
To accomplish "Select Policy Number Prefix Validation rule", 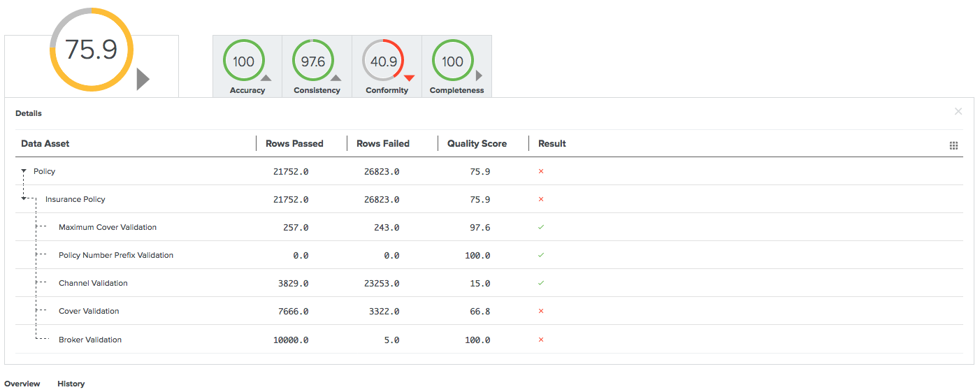I will 116,255.
